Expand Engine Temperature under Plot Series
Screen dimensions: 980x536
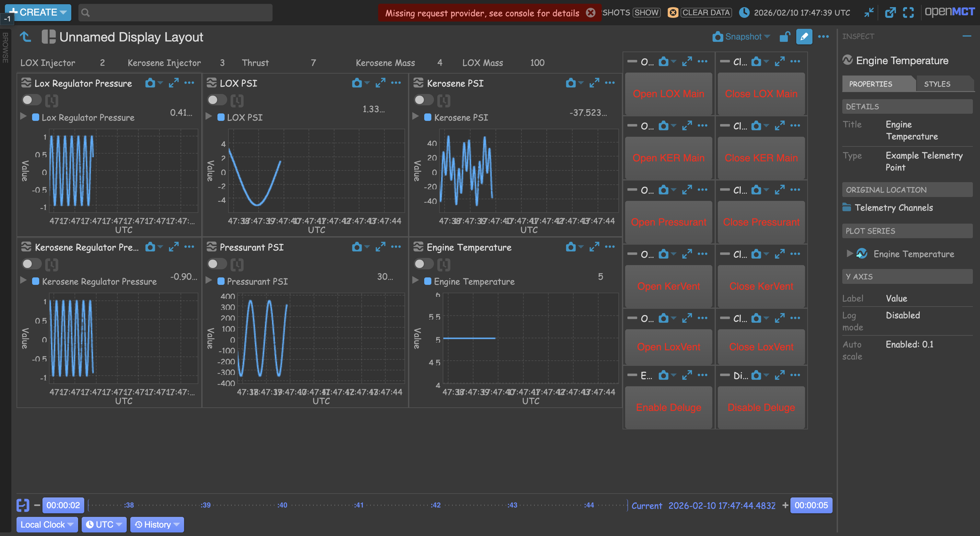849,253
